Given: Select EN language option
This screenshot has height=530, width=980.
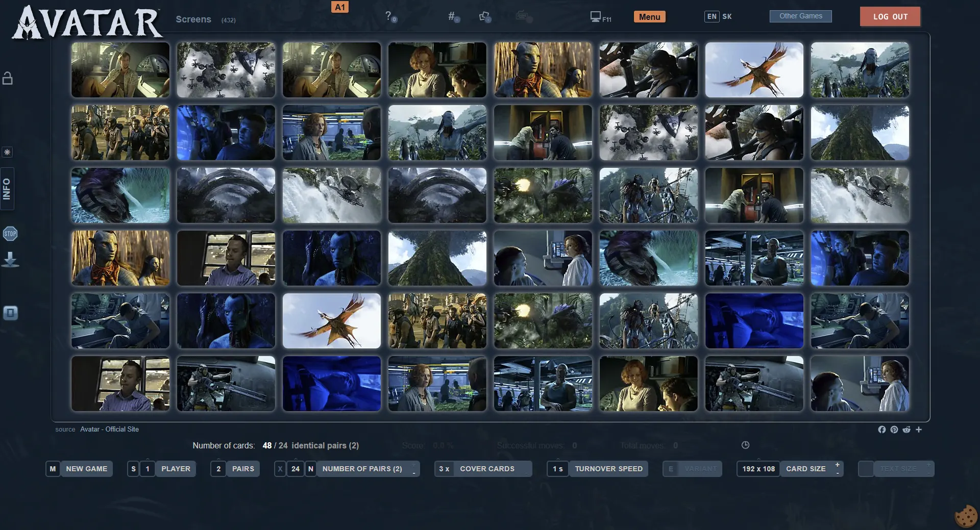Looking at the screenshot, I should pos(712,16).
